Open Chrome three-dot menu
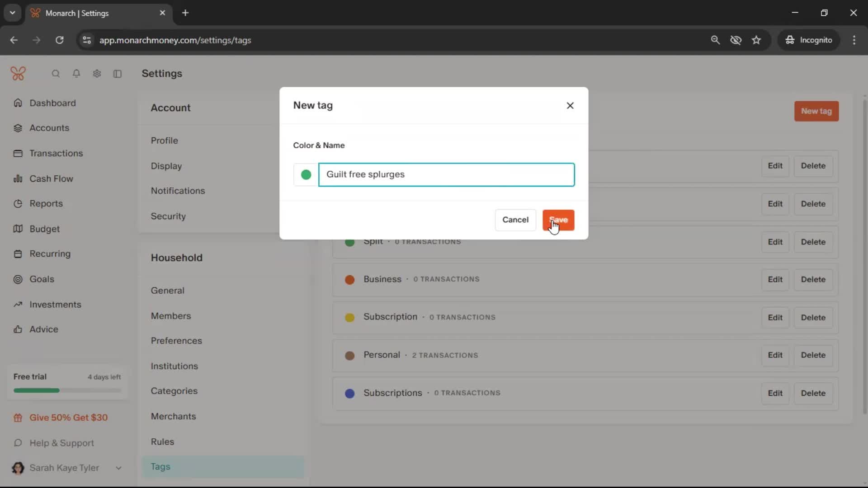Viewport: 868px width, 488px height. point(854,40)
